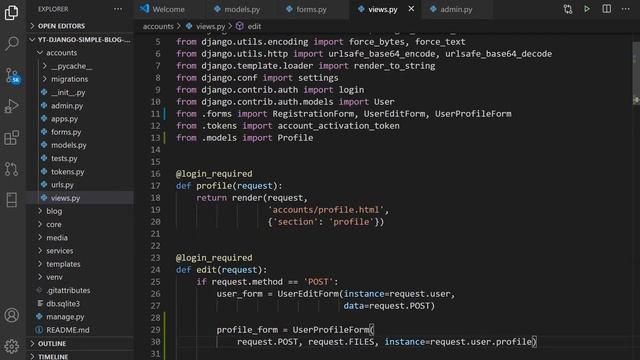
Task: Open the Explorer view in activity bar
Action: (11, 13)
